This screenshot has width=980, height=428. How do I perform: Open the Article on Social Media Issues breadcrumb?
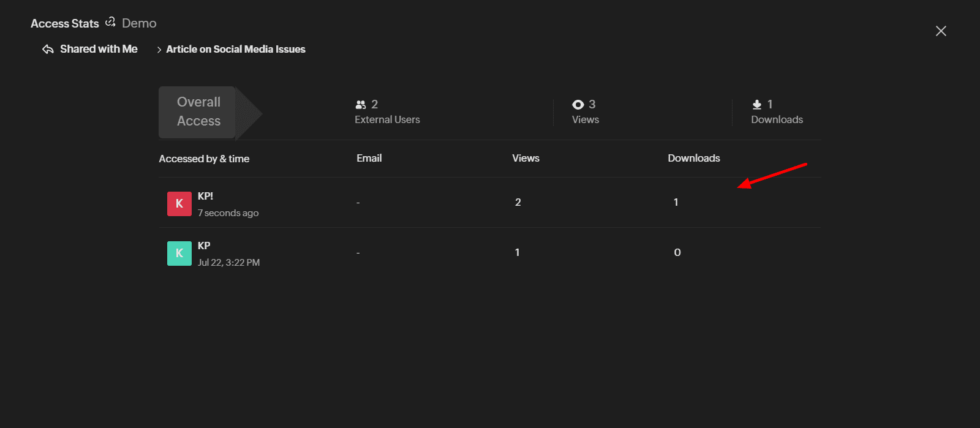pyautogui.click(x=236, y=50)
